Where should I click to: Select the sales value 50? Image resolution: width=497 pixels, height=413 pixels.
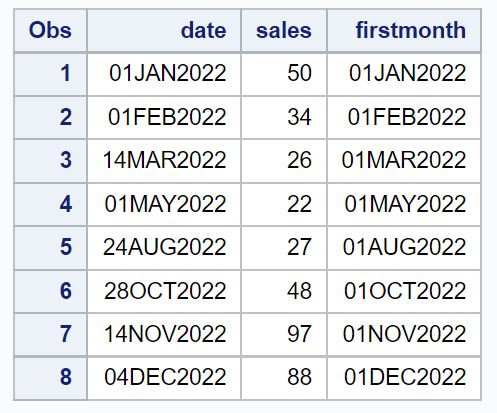[x=284, y=74]
